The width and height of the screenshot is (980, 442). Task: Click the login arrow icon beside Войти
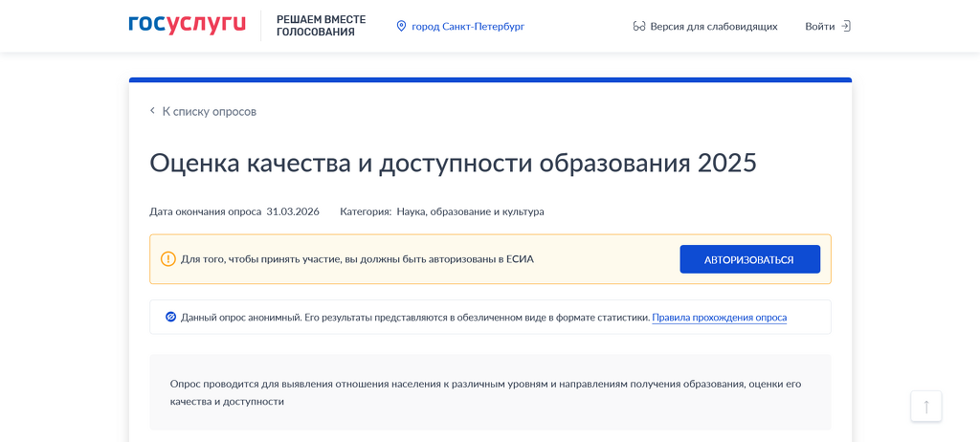(x=845, y=26)
